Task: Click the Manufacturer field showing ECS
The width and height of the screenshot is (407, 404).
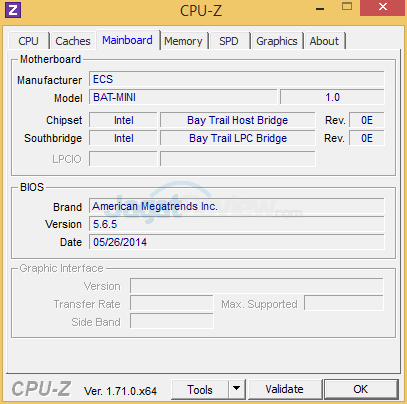Action: pyautogui.click(x=237, y=79)
